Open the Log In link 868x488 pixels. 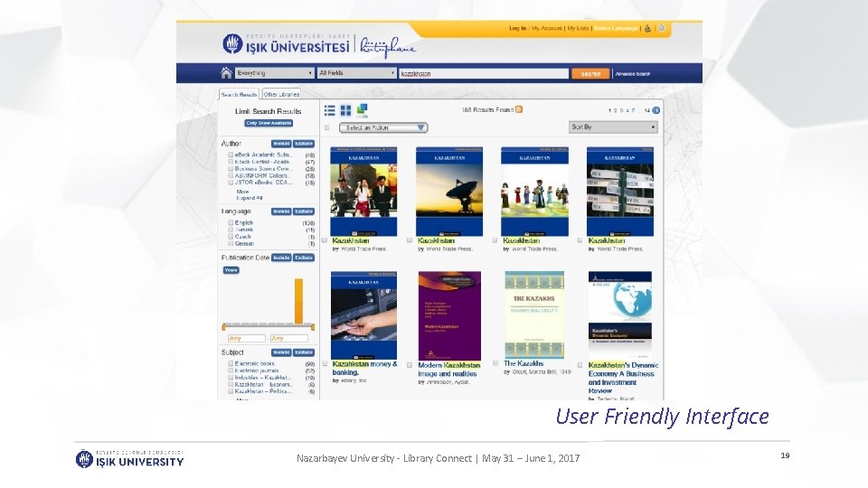click(517, 28)
